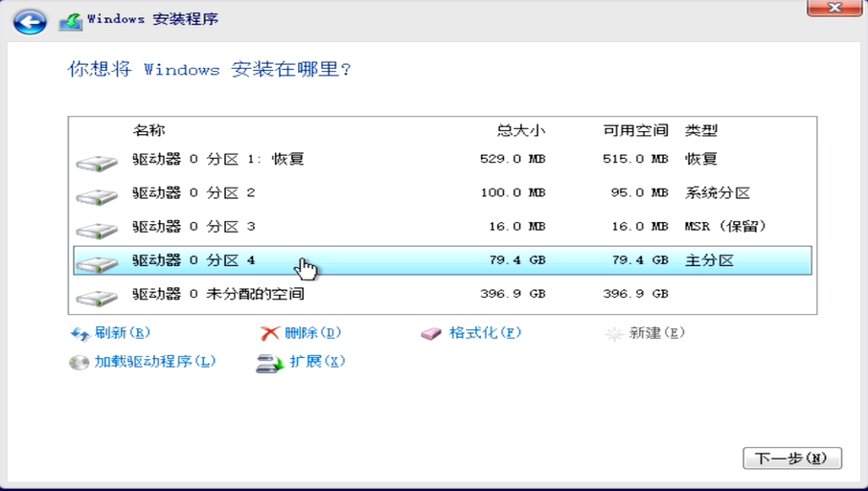Screen dimensions: 868x491
Task: Click the 总大小 column header
Action: [521, 130]
